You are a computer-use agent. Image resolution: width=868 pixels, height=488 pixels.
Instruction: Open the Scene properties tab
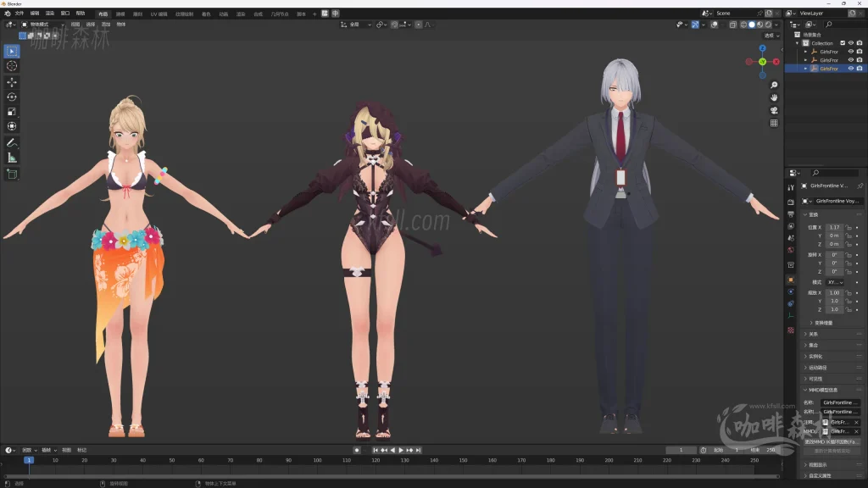(791, 238)
